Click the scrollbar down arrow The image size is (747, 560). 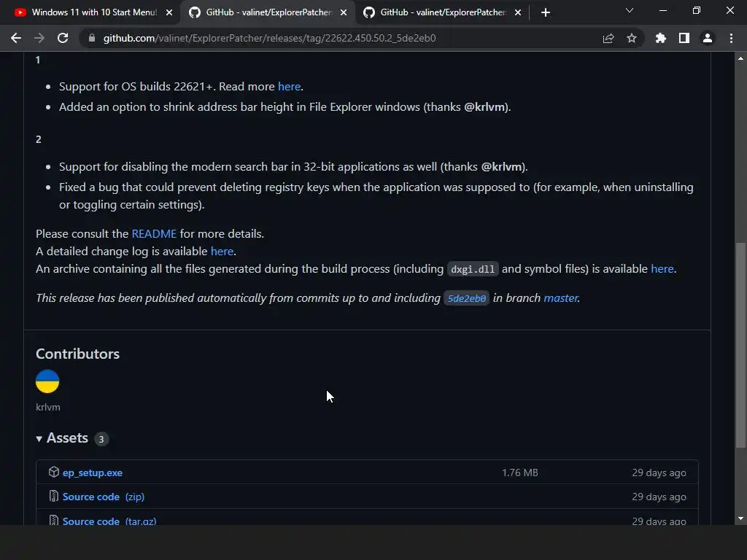point(740,518)
